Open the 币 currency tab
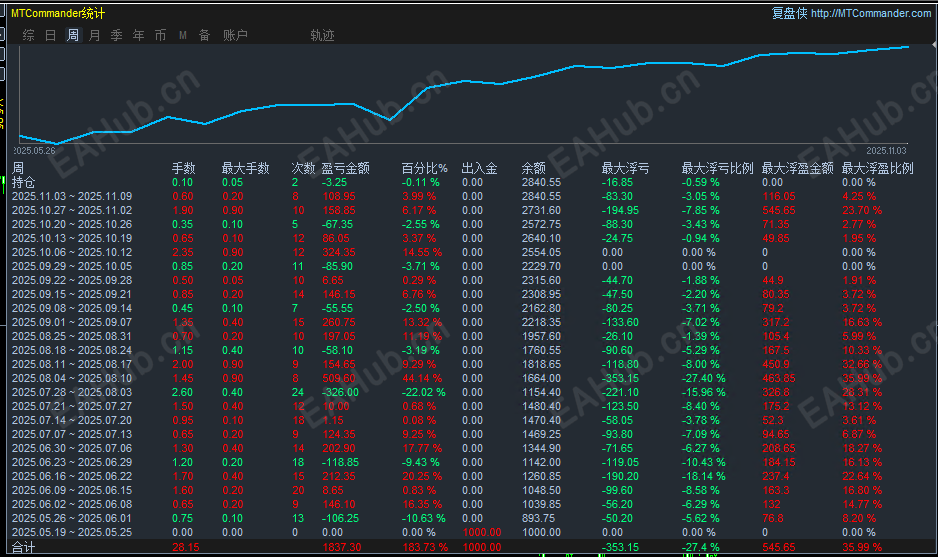 coord(160,35)
